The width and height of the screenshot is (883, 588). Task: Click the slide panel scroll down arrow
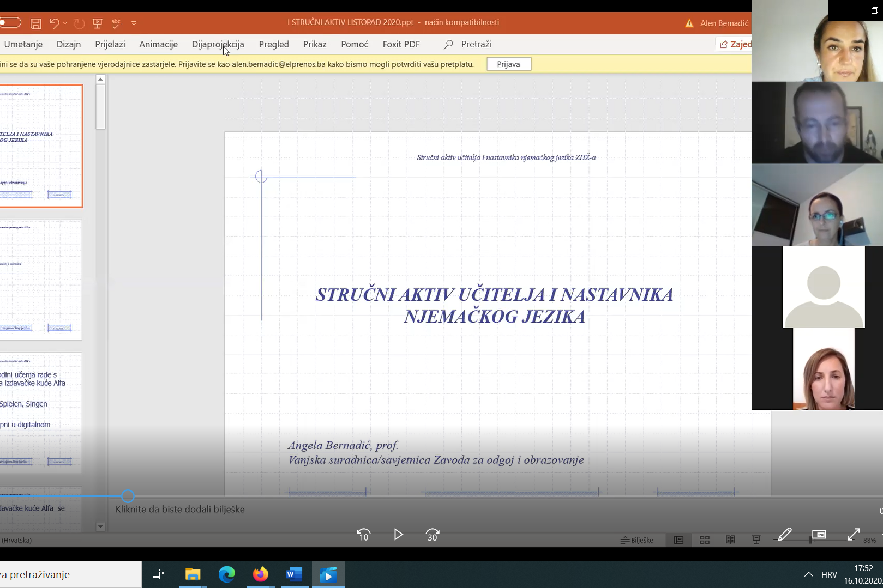point(100,527)
